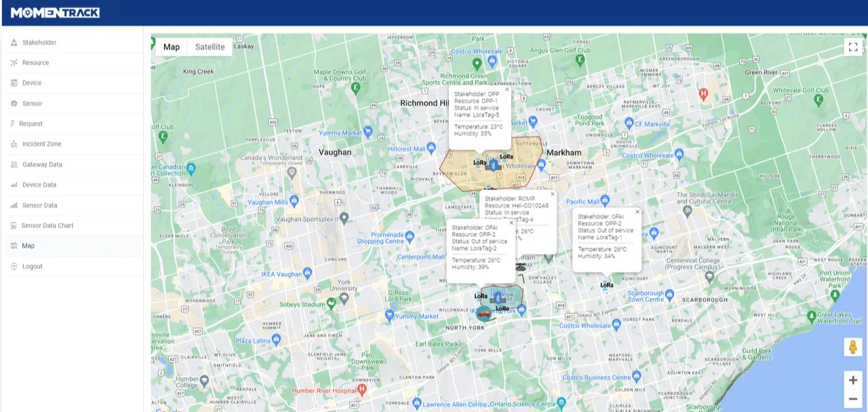This screenshot has height=412, width=868.
Task: Click the zoom in button on the map
Action: point(853,380)
